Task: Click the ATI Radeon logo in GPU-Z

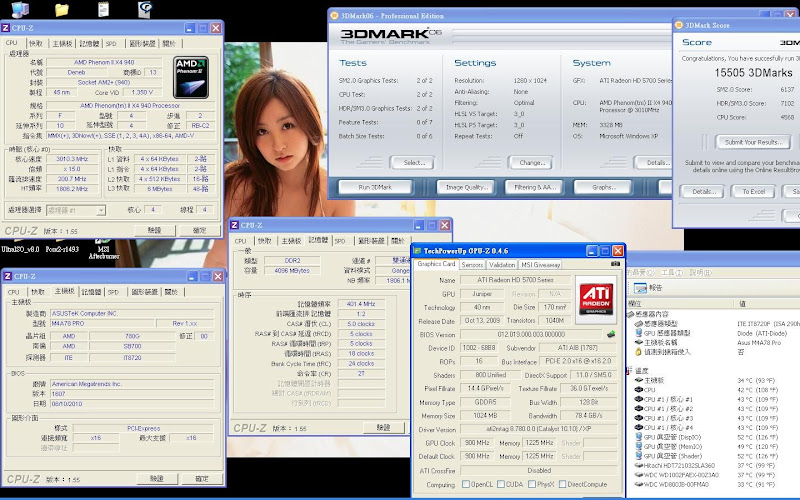Action: (x=596, y=299)
